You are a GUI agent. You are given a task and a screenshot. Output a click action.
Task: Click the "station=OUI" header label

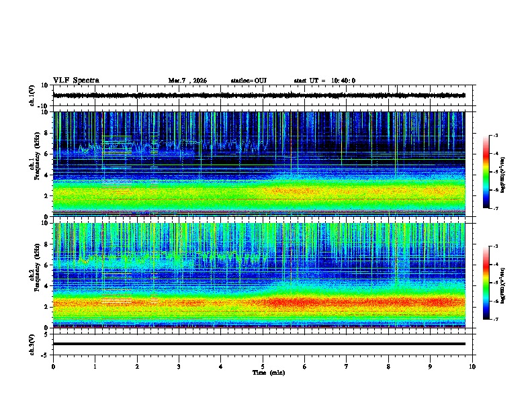coord(249,81)
